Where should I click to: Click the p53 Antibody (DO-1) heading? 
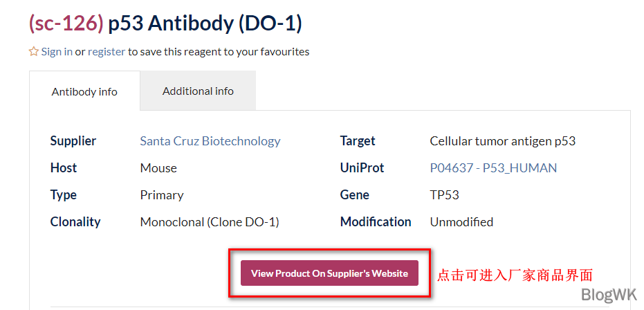click(x=205, y=24)
